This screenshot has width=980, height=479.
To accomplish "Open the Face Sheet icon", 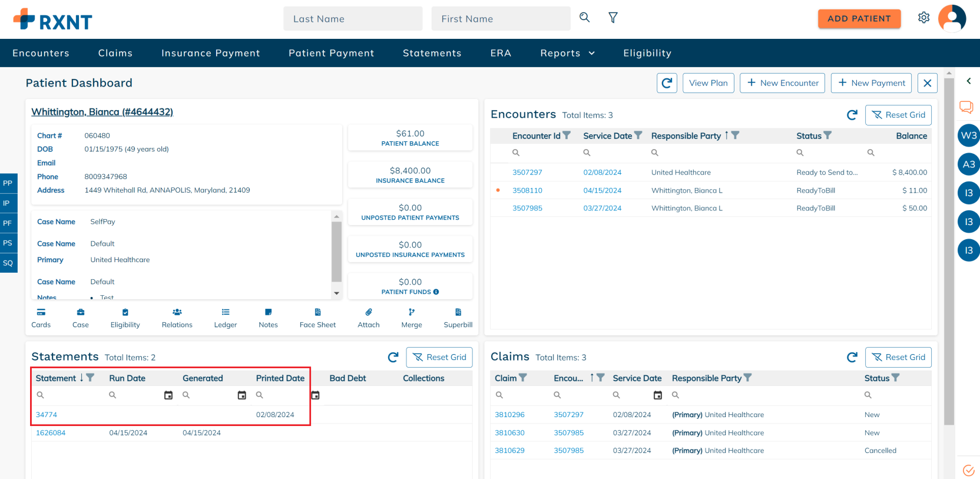I will [x=317, y=312].
